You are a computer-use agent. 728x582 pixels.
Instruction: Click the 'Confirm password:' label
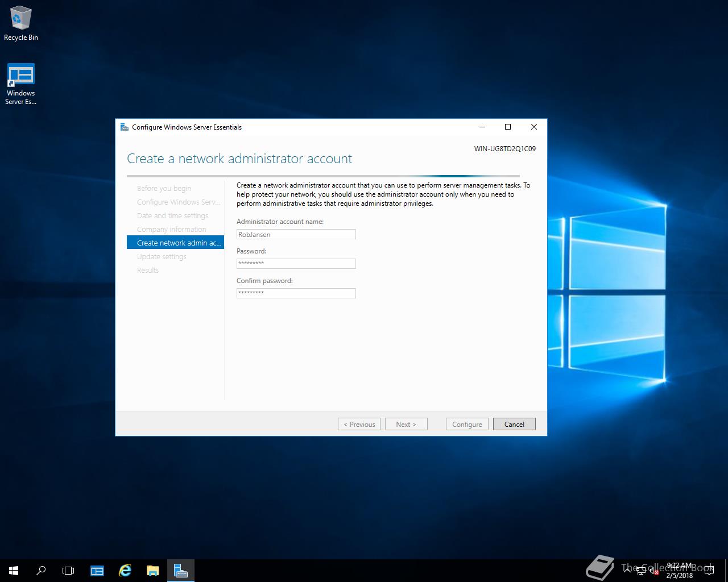point(264,281)
